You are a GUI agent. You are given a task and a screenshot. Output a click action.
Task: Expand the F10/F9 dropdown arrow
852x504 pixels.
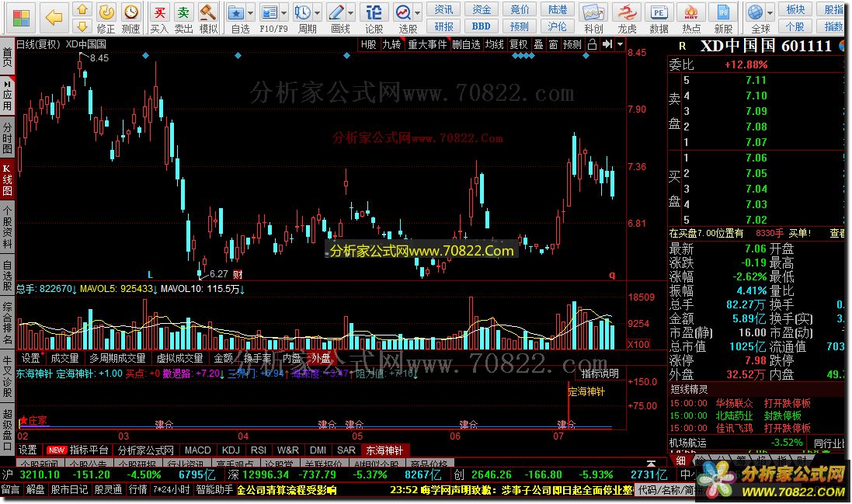pos(285,13)
